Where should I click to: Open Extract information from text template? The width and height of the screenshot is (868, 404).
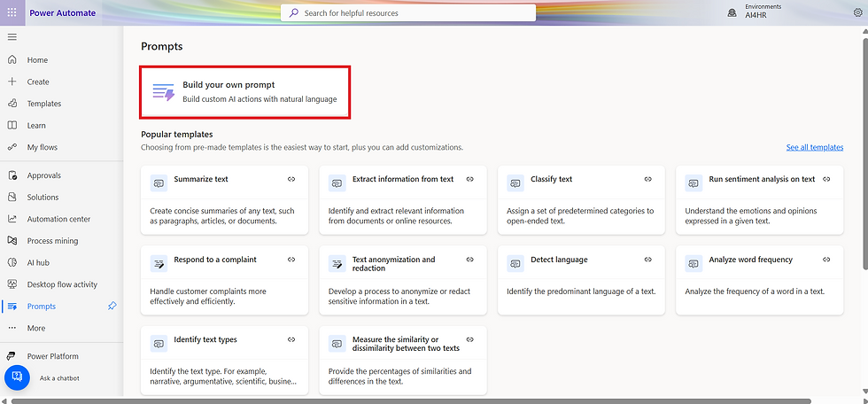[403, 200]
